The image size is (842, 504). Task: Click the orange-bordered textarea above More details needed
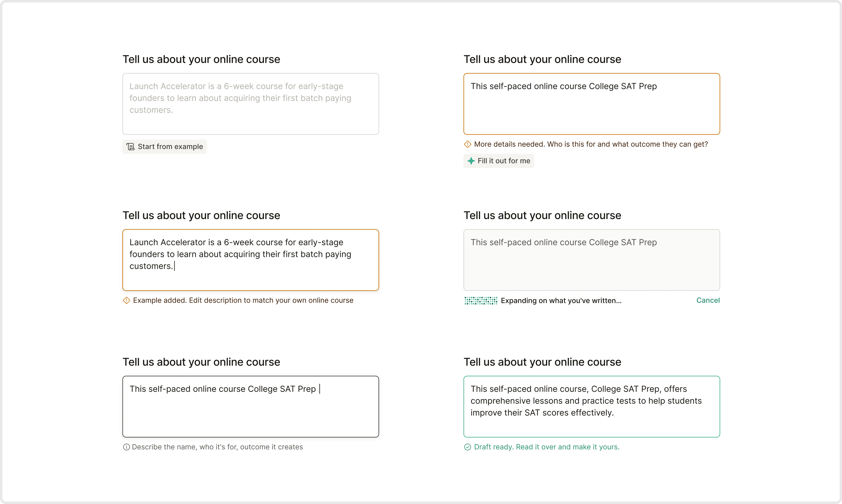click(591, 104)
